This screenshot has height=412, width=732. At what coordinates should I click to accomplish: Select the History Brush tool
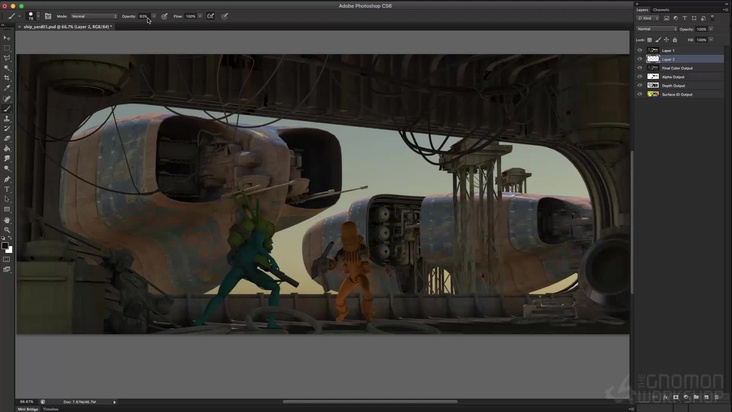click(x=7, y=129)
